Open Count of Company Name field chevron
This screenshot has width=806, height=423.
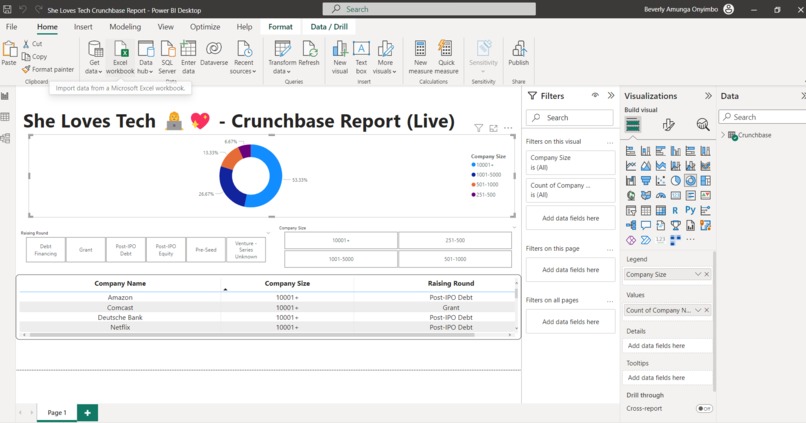(698, 310)
